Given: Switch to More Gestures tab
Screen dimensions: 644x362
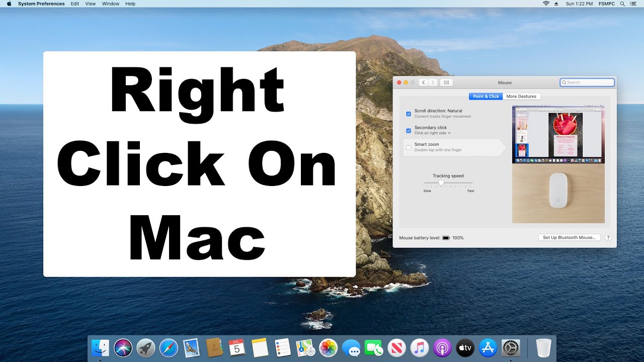Looking at the screenshot, I should [x=521, y=96].
